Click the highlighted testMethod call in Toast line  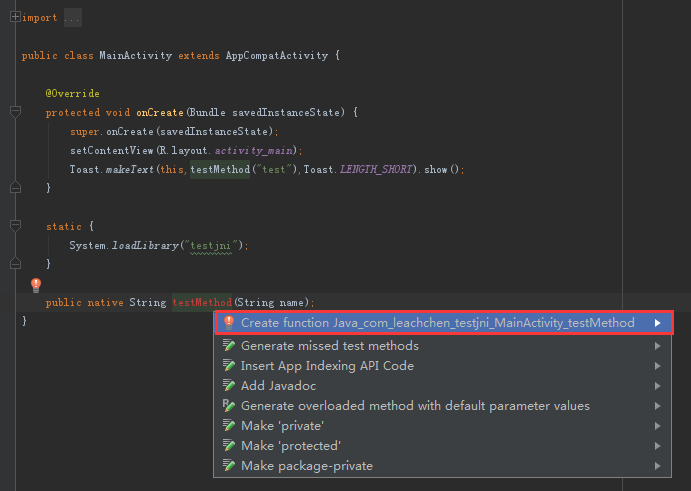(220, 169)
